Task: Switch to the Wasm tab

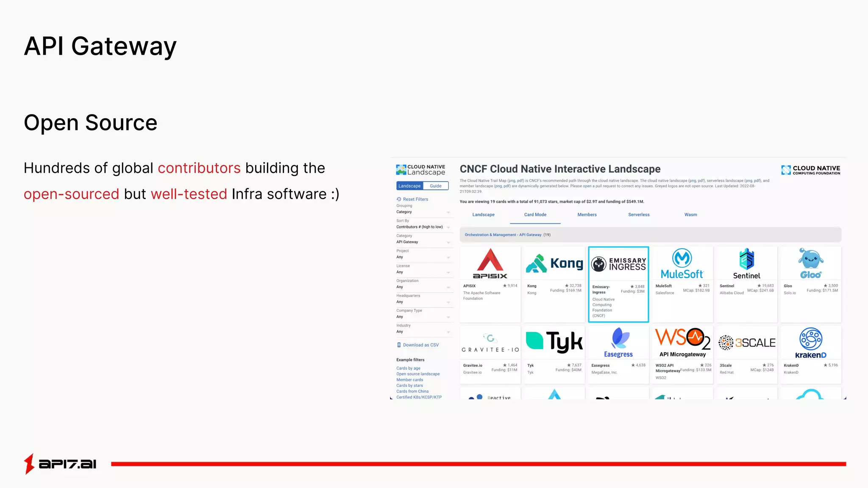Action: (691, 215)
